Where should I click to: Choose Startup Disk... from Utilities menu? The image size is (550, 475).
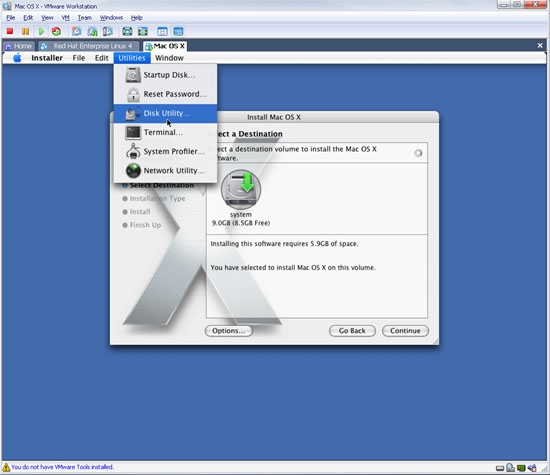pyautogui.click(x=165, y=75)
